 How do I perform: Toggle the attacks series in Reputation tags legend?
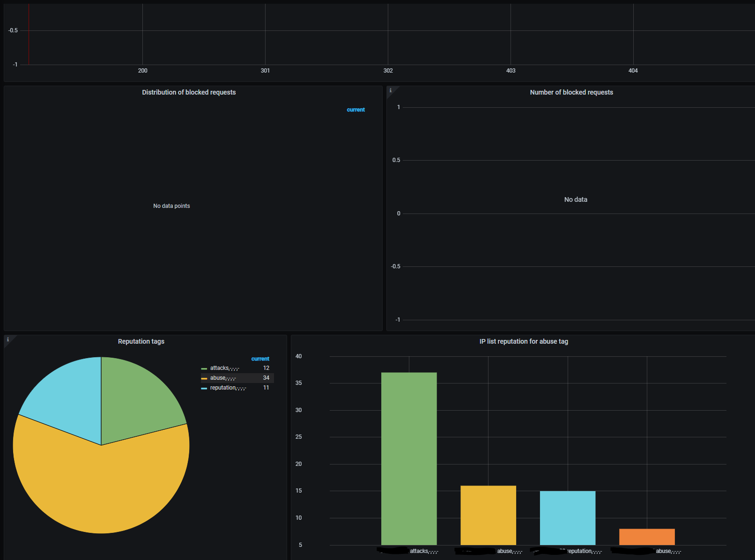pyautogui.click(x=224, y=368)
